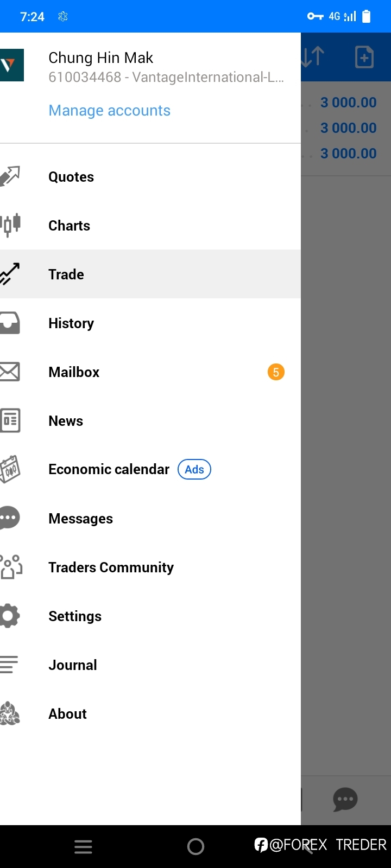The image size is (391, 868).
Task: Tap the Traders Community people icon
Action: pos(11,567)
